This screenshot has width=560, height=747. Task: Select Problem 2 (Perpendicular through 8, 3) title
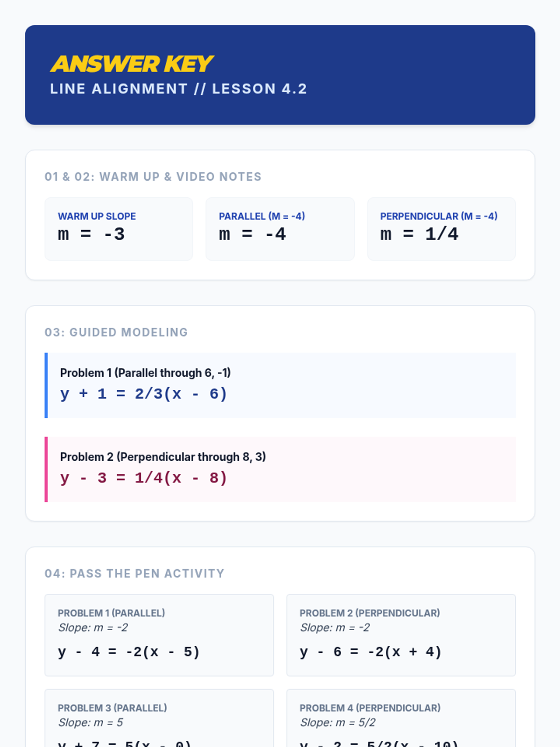click(163, 457)
